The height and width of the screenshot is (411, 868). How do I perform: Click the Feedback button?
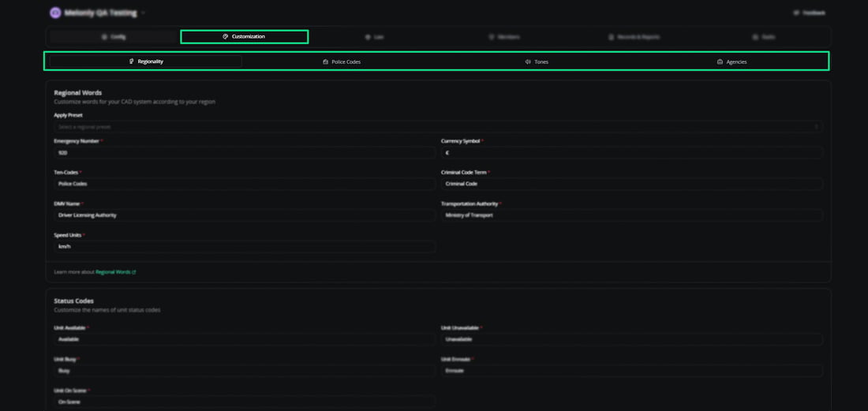[810, 13]
